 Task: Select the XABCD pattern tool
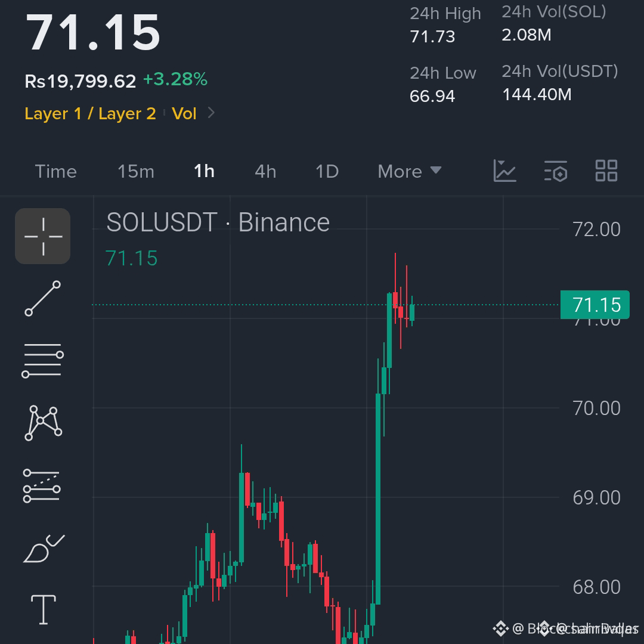[x=43, y=423]
